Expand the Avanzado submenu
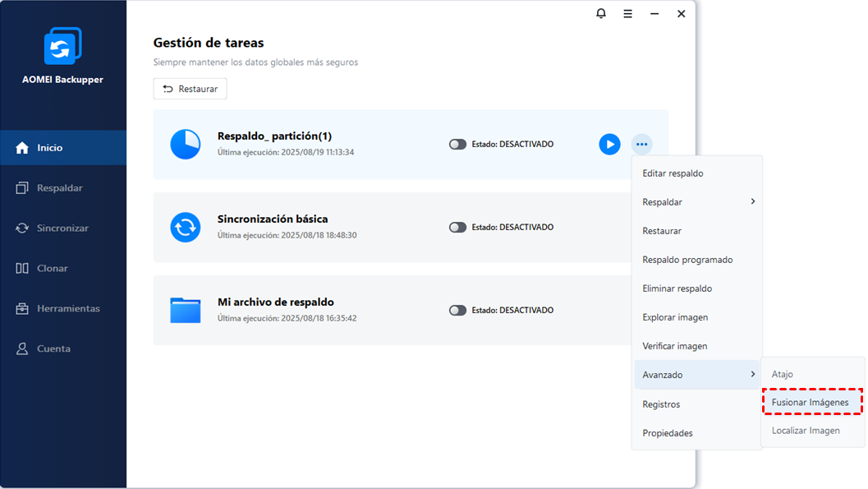Screen dimensions: 868x489 point(696,375)
